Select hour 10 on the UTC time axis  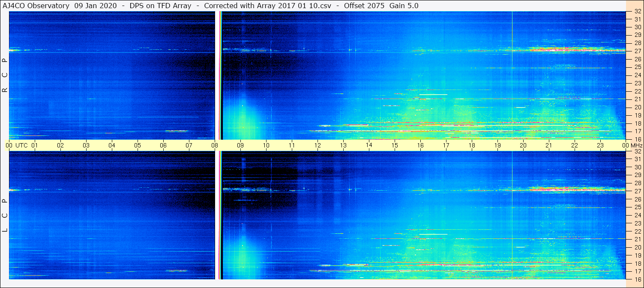[266, 145]
